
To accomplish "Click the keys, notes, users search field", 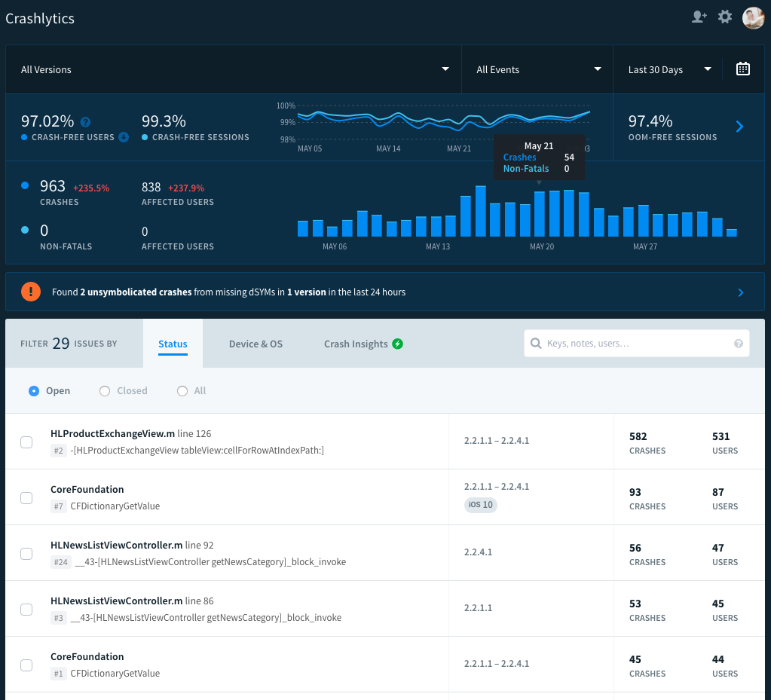I will [633, 344].
